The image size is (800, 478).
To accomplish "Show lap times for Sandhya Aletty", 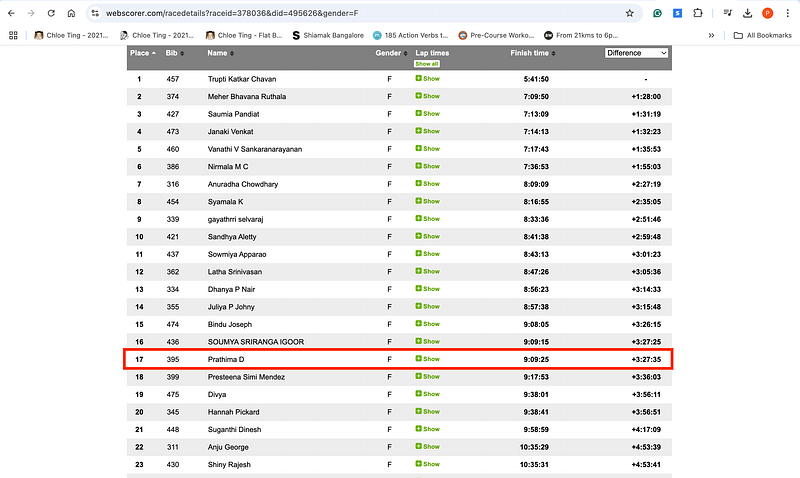I will (428, 236).
